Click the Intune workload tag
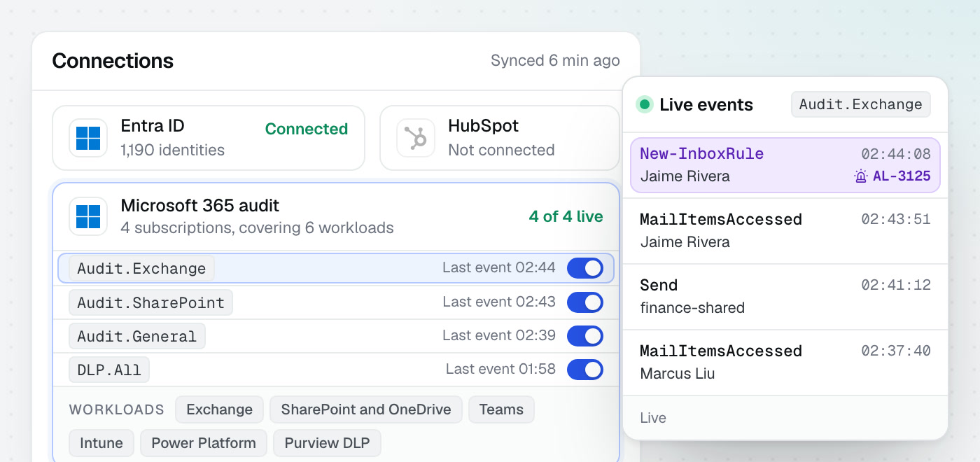Viewport: 980px width, 462px height. pos(101,443)
